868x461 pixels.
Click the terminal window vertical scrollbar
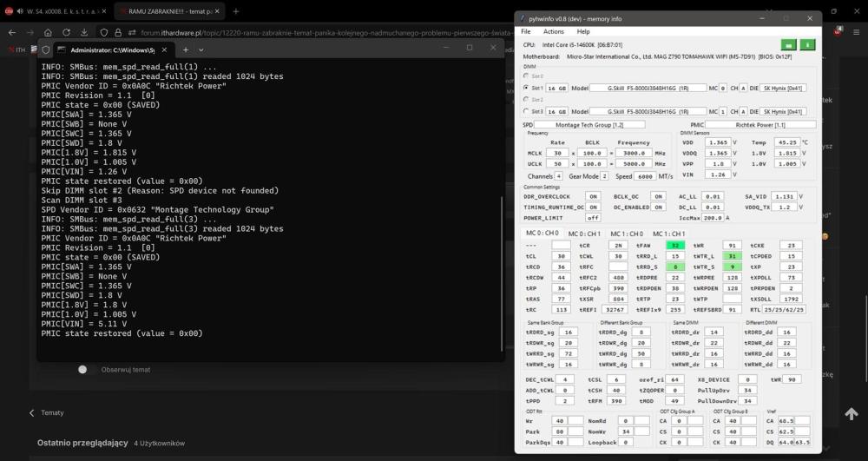(502, 273)
